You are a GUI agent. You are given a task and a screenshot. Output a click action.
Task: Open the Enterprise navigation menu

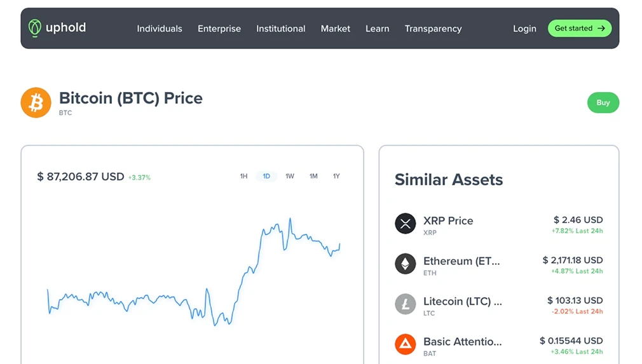[x=219, y=29]
